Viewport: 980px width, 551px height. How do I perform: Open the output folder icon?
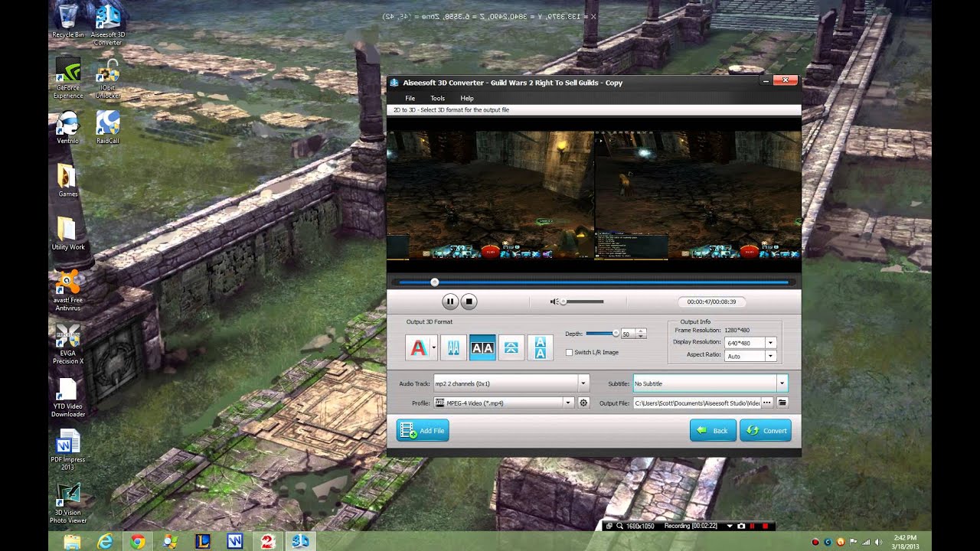click(x=782, y=403)
